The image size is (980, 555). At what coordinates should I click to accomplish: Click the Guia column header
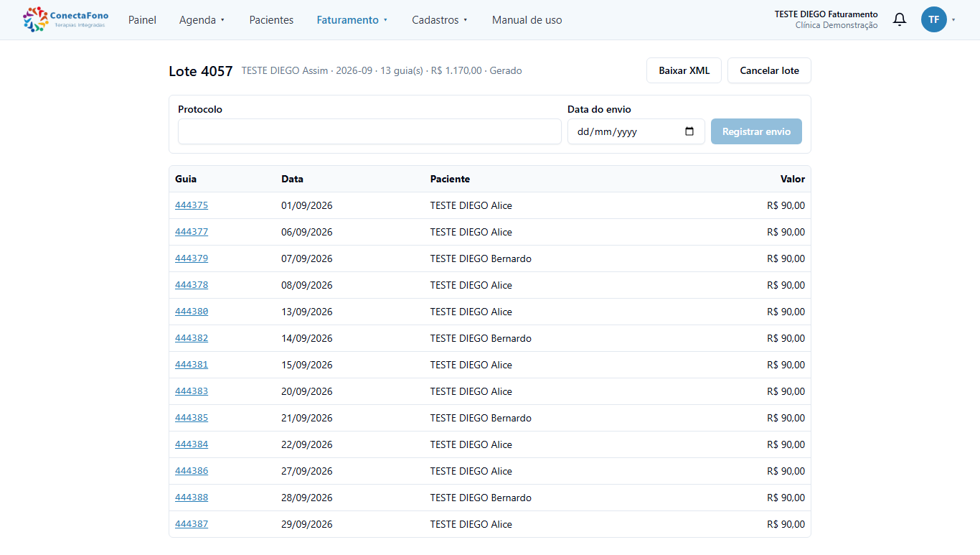pos(186,179)
